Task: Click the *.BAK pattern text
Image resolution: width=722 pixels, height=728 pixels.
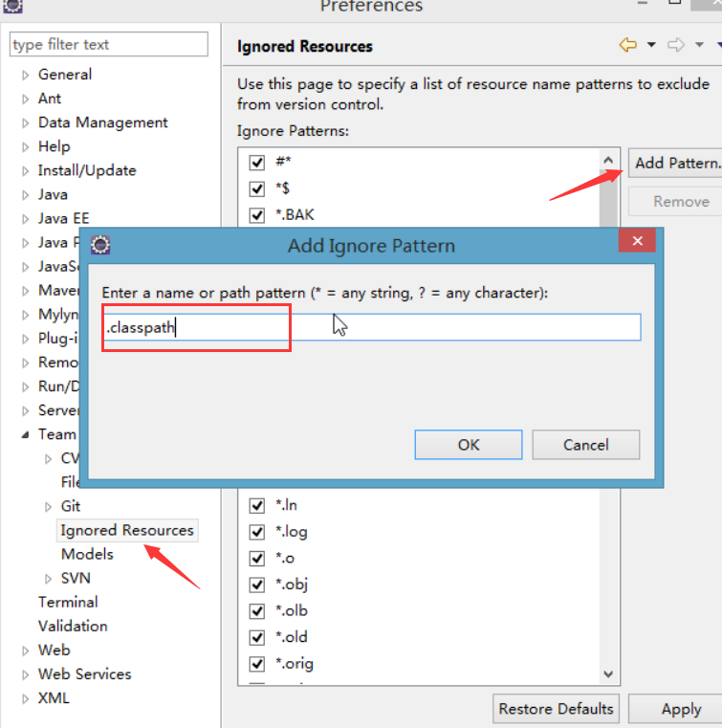Action: 295,215
